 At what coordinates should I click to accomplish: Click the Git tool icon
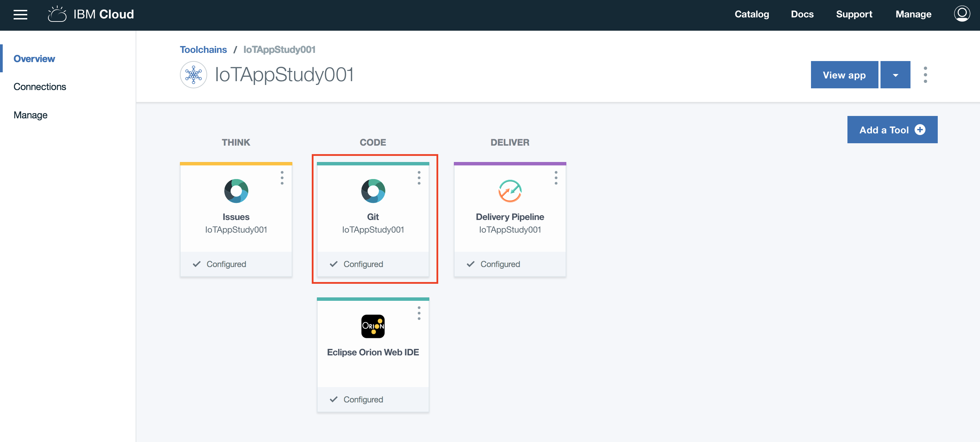pyautogui.click(x=373, y=191)
